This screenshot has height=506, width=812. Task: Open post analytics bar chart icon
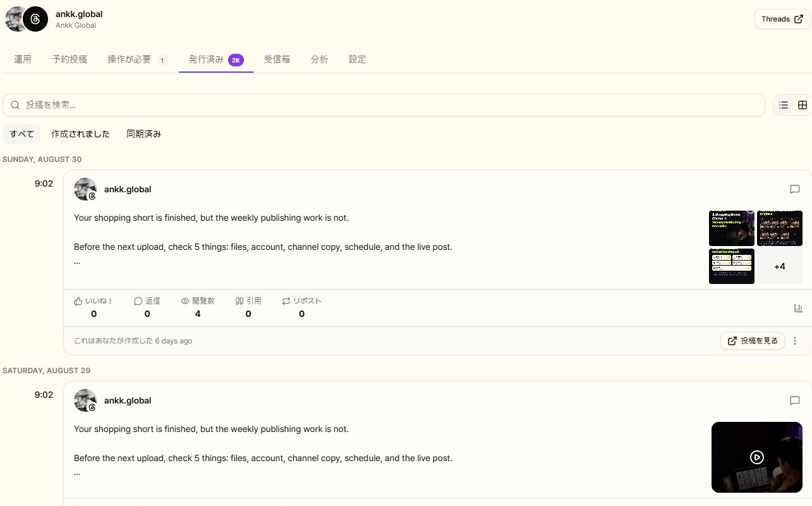click(x=798, y=308)
